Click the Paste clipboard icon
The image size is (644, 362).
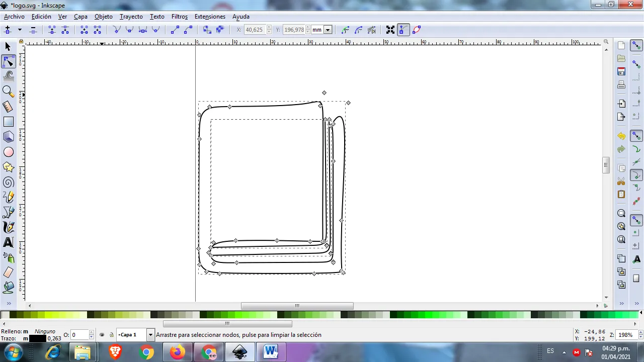[621, 195]
